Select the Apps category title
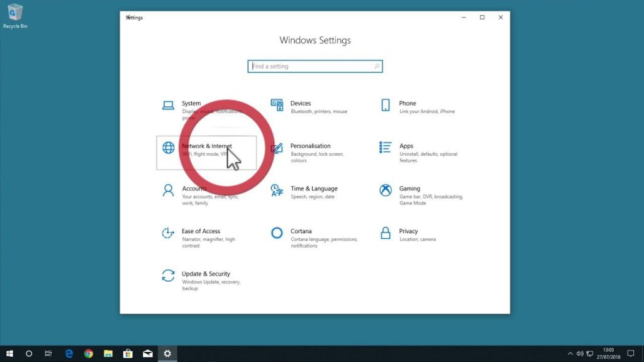The image size is (644, 362). pos(406,146)
